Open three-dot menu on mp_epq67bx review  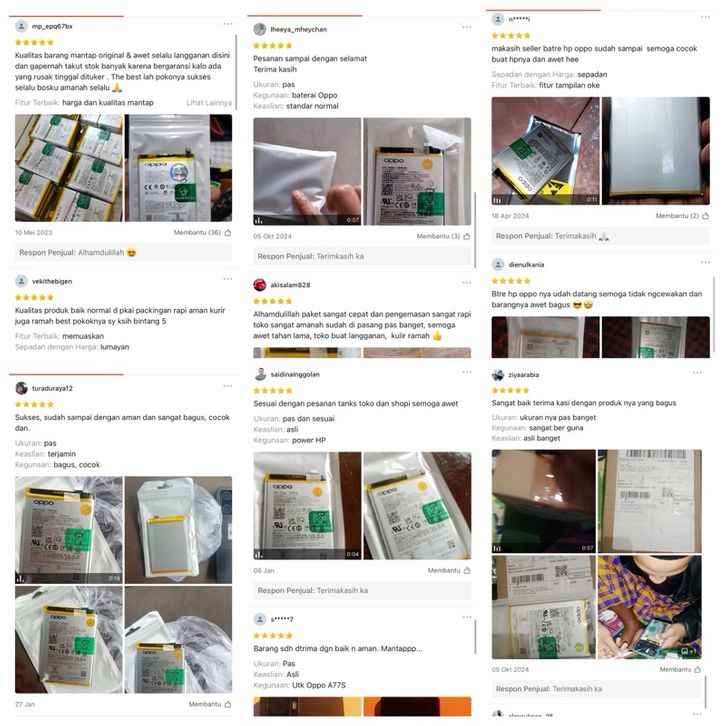coord(227,24)
